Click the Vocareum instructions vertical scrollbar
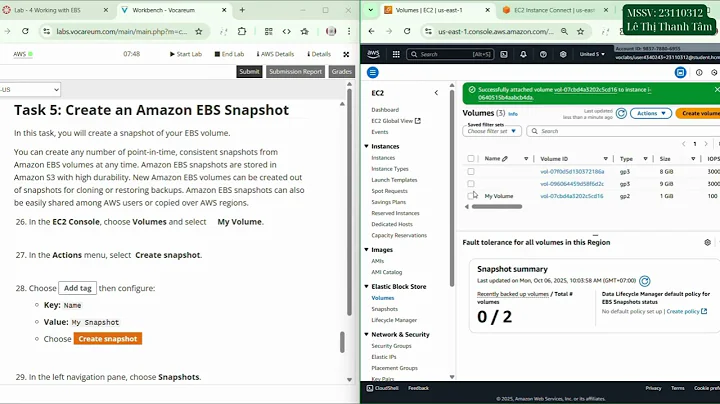 tap(342, 342)
